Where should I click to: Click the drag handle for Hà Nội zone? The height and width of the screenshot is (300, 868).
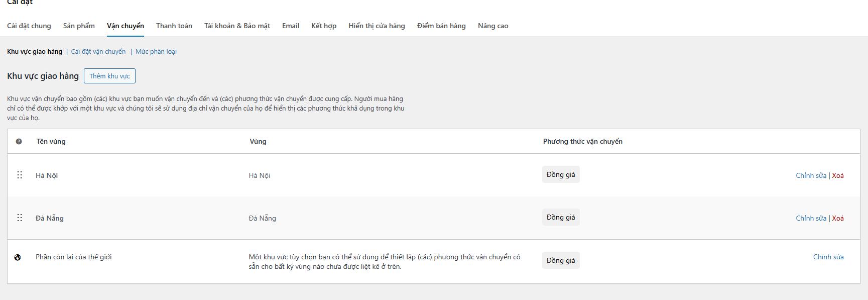click(x=20, y=175)
